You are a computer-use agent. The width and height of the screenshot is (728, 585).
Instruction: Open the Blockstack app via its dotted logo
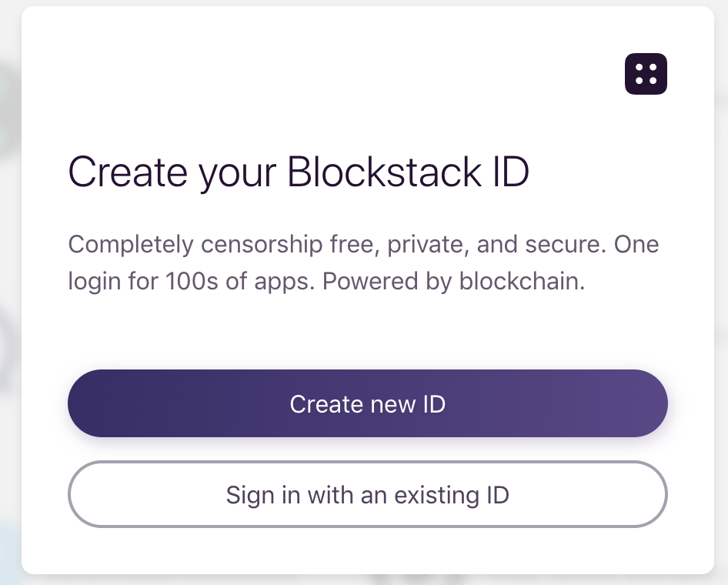point(646,74)
